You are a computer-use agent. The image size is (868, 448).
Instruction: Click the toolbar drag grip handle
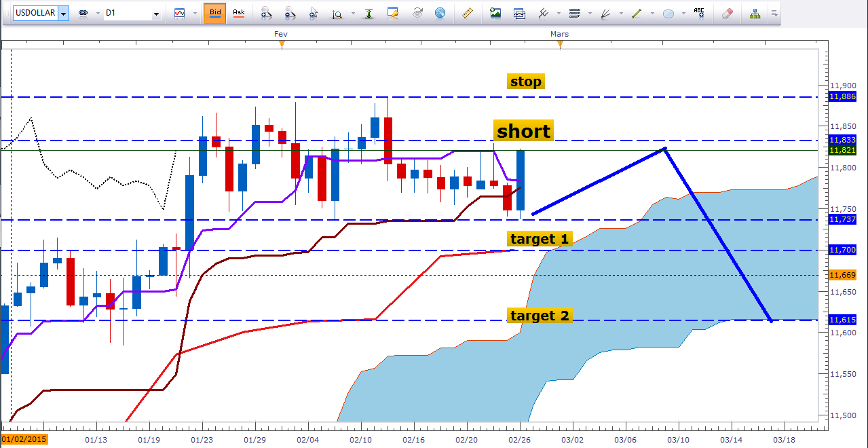pyautogui.click(x=5, y=13)
